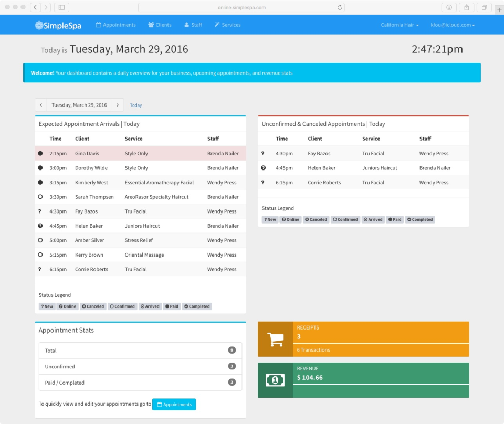Go to next day with right chevron
504x424 pixels.
pyautogui.click(x=118, y=105)
